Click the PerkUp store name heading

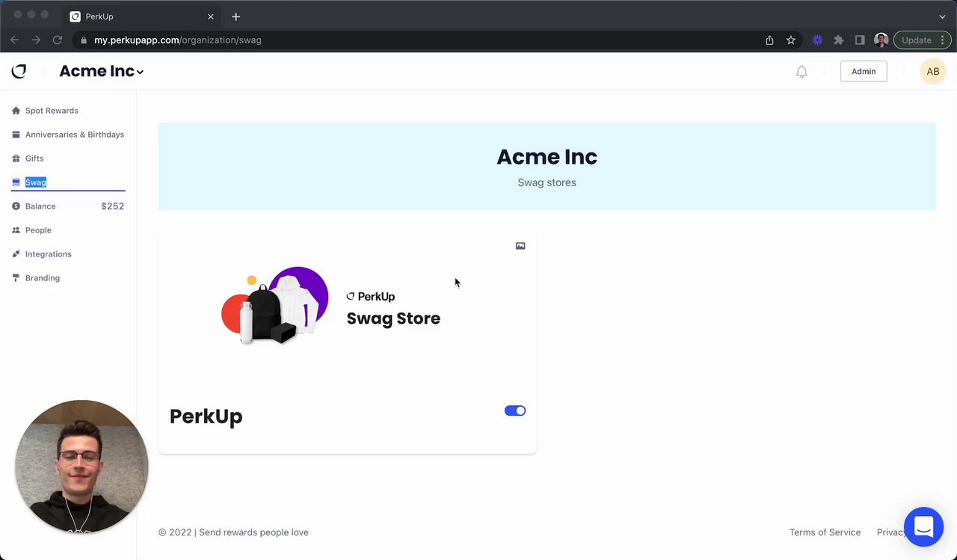tap(206, 416)
